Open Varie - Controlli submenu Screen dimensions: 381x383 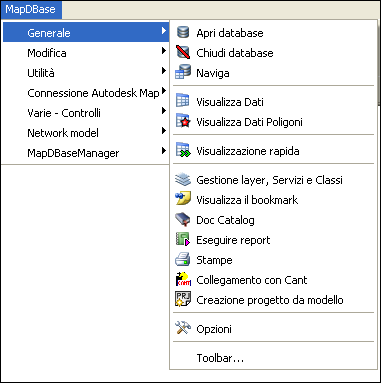point(86,112)
